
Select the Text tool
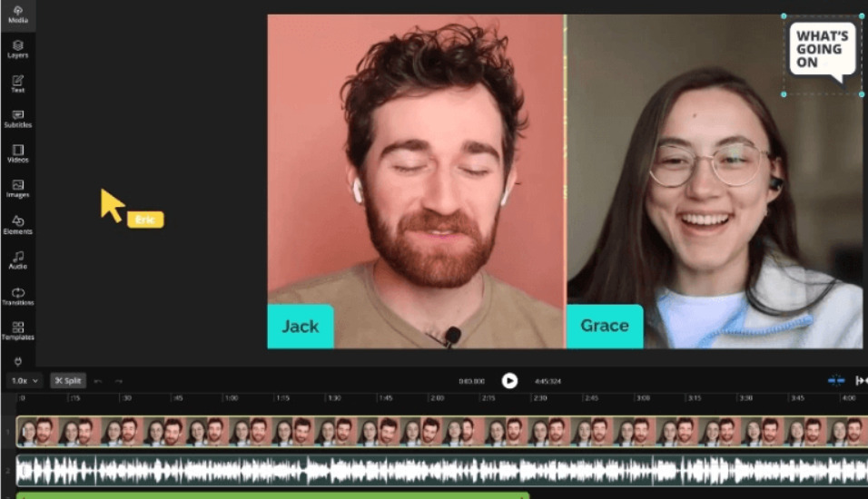pyautogui.click(x=18, y=84)
